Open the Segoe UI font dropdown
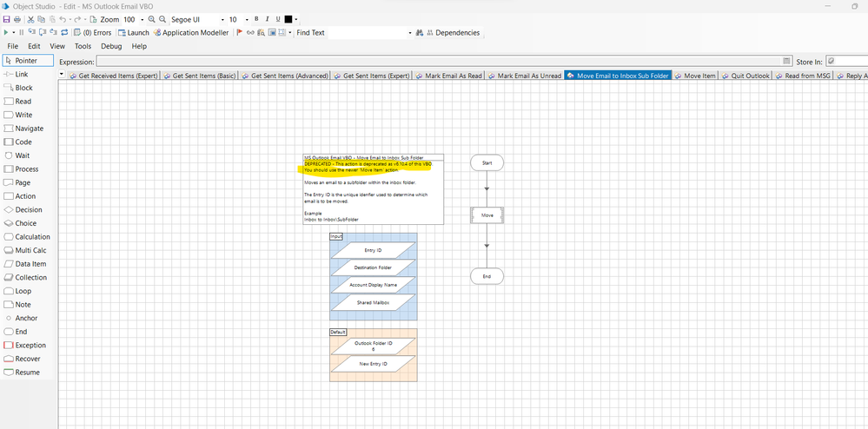 pyautogui.click(x=222, y=19)
